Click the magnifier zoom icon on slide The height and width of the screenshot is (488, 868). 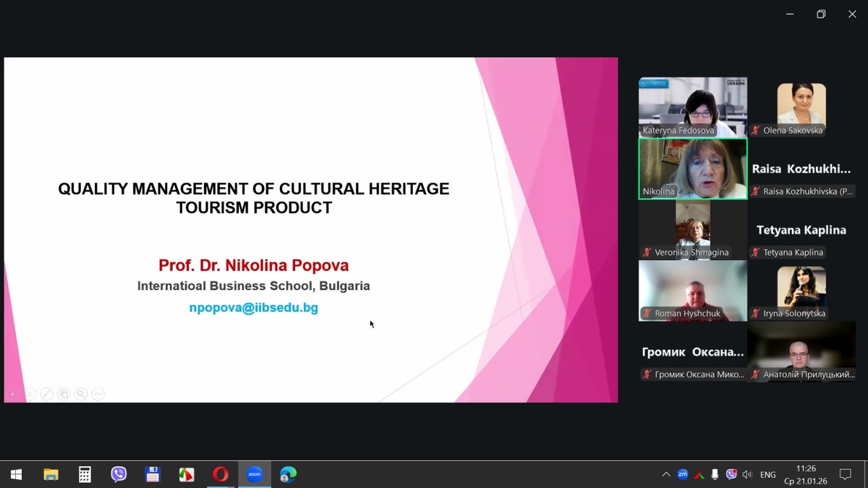click(x=81, y=394)
